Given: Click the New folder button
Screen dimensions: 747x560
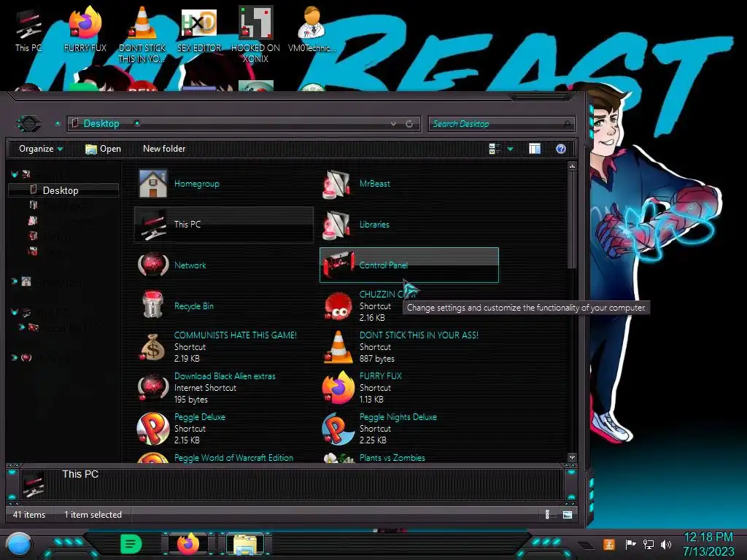Looking at the screenshot, I should [x=164, y=149].
